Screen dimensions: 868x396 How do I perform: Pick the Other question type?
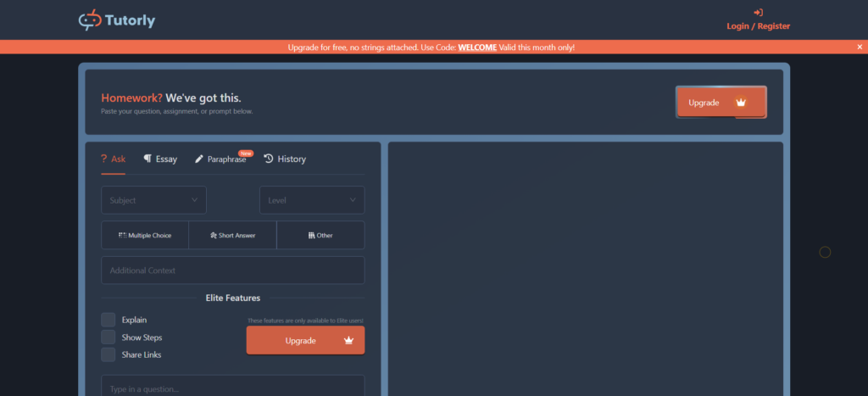pyautogui.click(x=320, y=235)
